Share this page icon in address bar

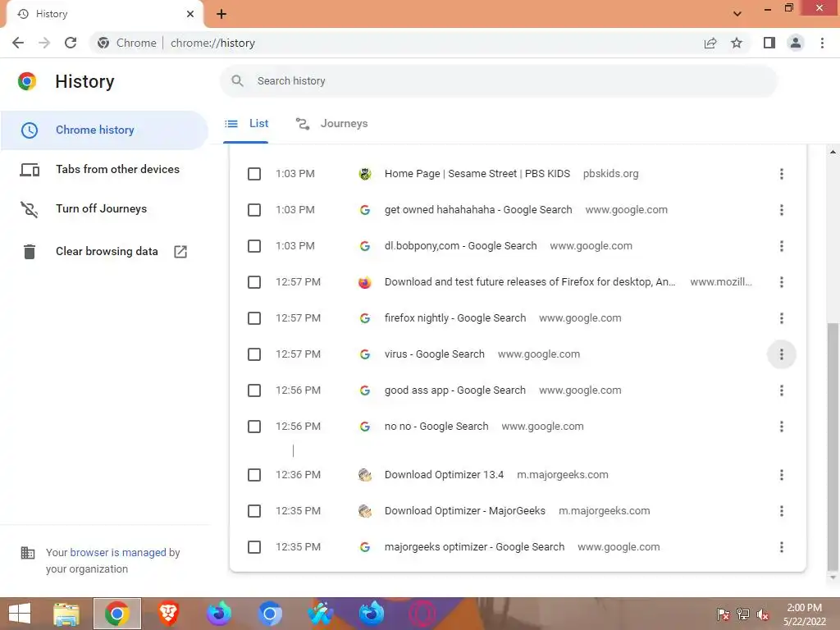(x=710, y=43)
